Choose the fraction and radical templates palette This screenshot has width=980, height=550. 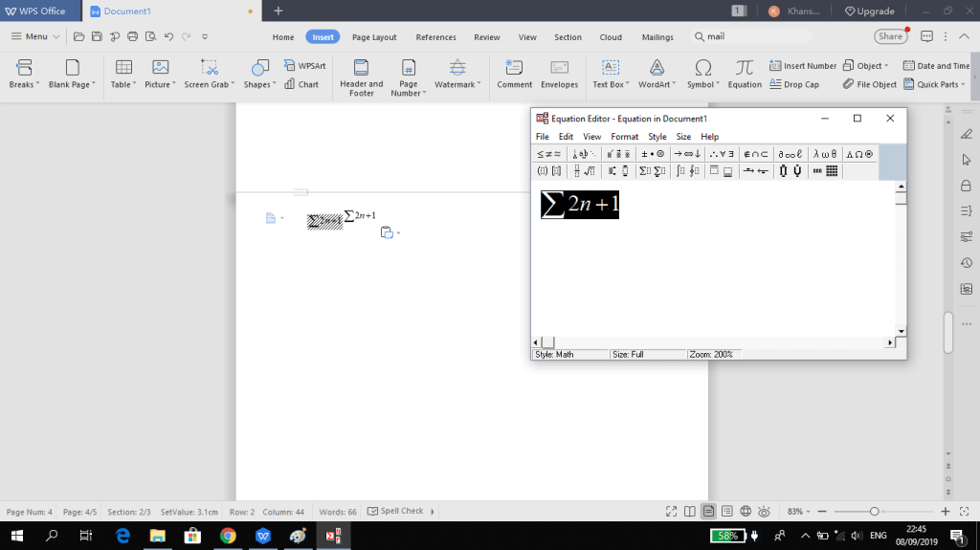tap(584, 171)
